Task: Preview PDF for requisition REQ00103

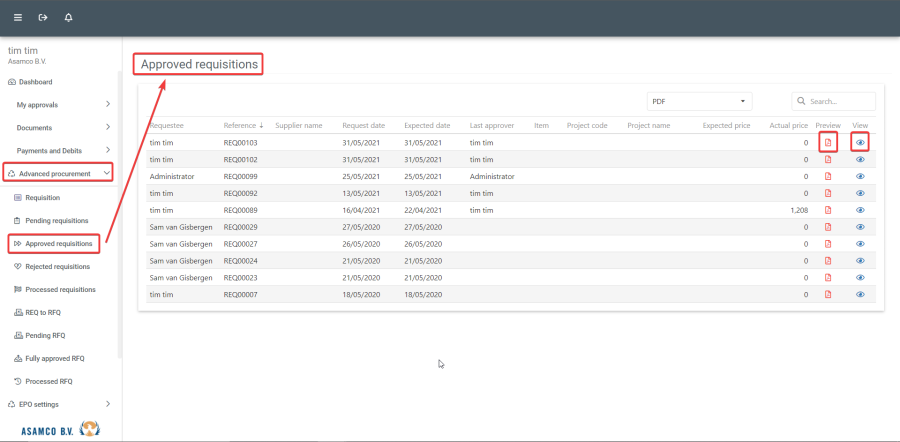Action: point(827,143)
